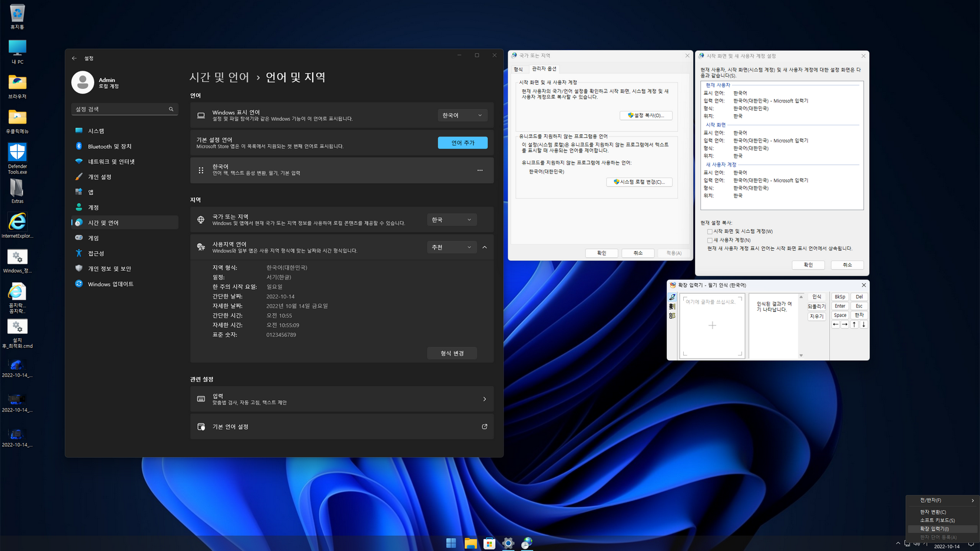The width and height of the screenshot is (980, 551).
Task: Click the recognition results scrollbar down arrow
Action: coord(801,356)
